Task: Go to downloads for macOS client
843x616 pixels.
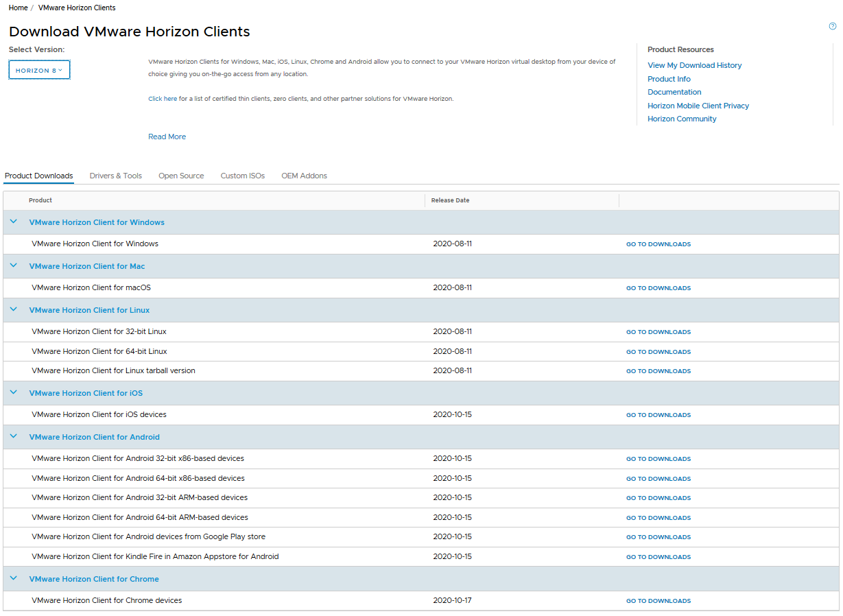Action: point(658,288)
